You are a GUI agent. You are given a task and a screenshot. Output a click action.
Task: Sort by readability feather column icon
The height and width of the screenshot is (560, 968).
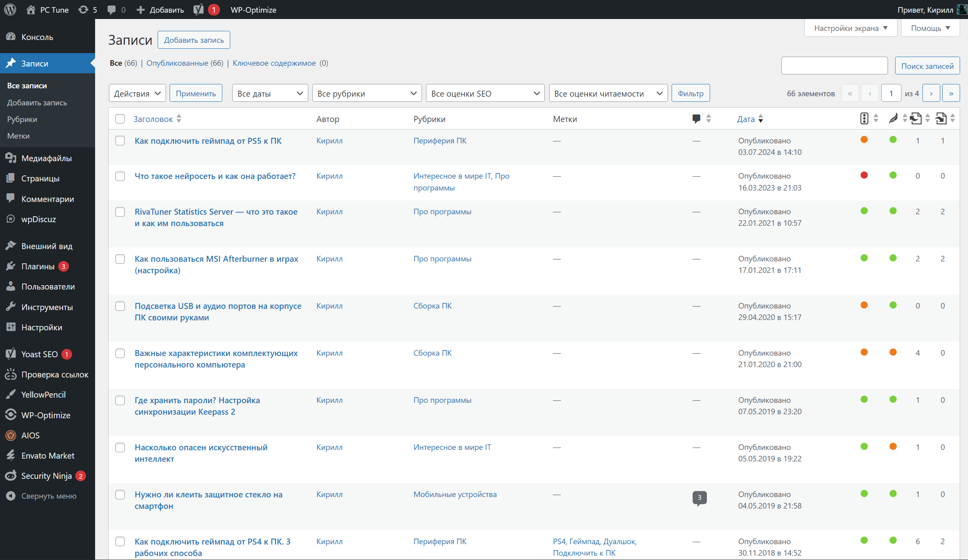pos(893,118)
